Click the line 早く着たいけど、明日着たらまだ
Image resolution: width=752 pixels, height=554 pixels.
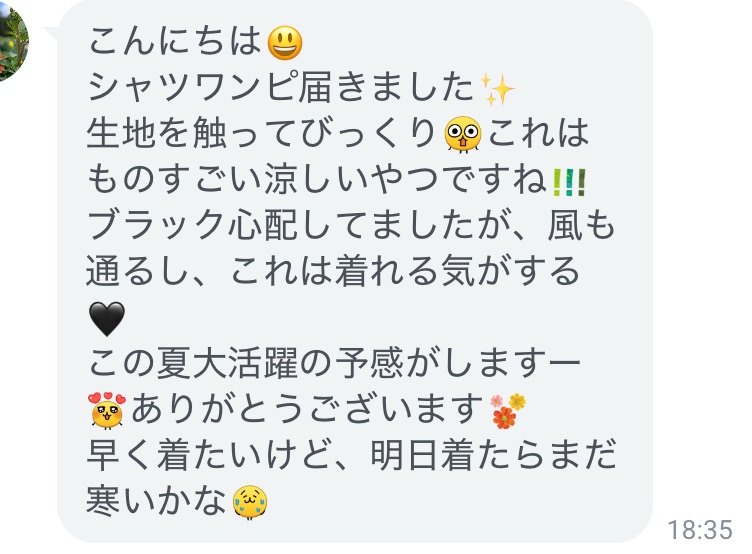(x=352, y=454)
